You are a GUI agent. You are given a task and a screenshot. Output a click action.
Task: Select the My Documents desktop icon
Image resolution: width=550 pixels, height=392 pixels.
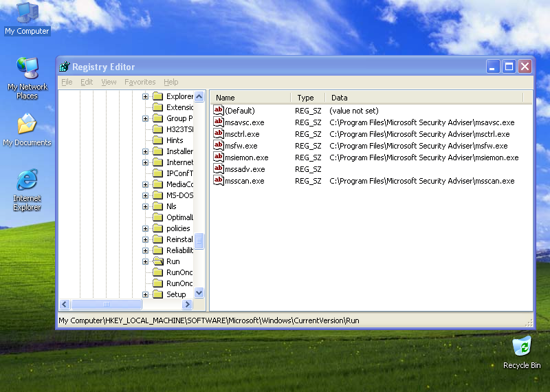[27, 129]
